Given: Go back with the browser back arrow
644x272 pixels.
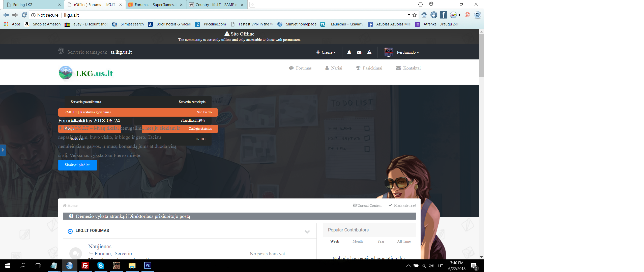Looking at the screenshot, I should coord(6,15).
